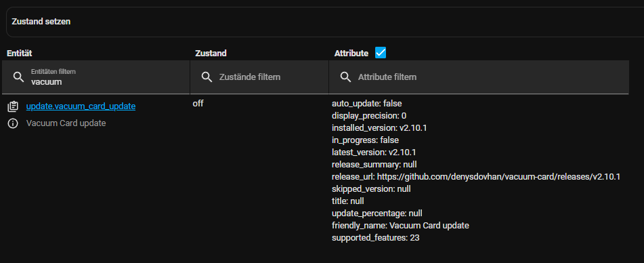Focus the Attribute filtern input field
The height and width of the screenshot is (263, 644).
pos(479,77)
